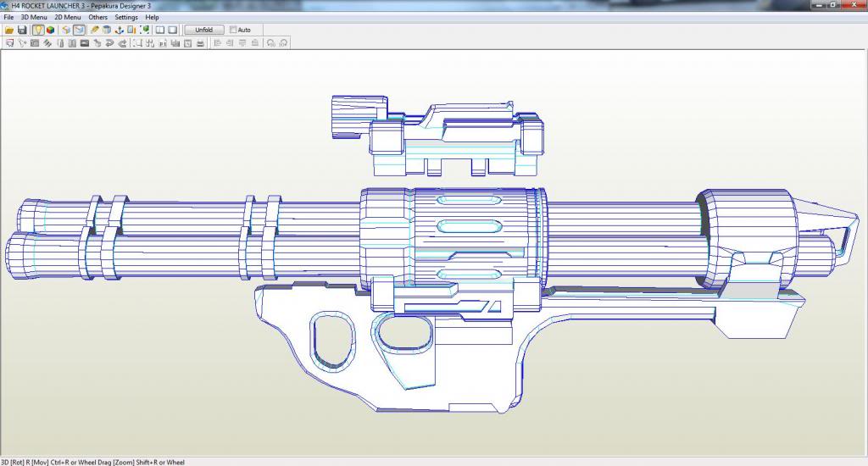The image size is (868, 466).
Task: Click the printer icon
Action: click(x=200, y=43)
